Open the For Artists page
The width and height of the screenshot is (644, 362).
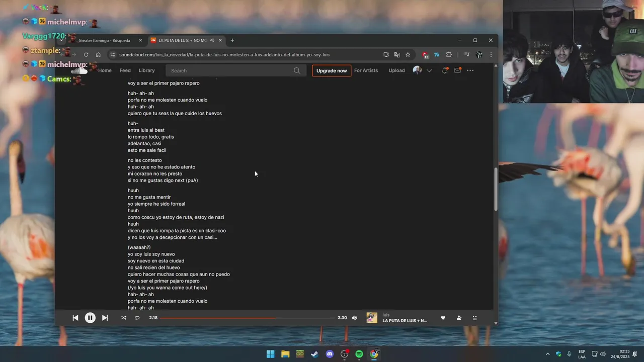(366, 70)
